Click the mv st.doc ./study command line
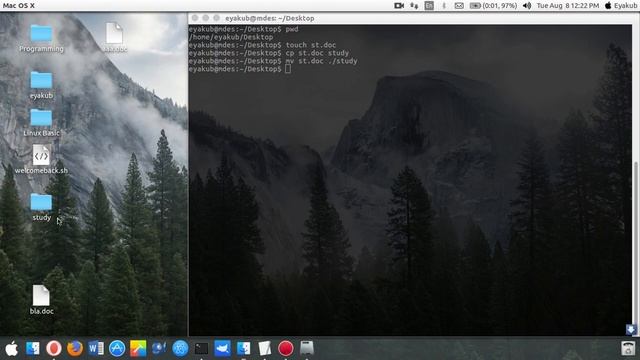The height and width of the screenshot is (360, 640). click(273, 61)
